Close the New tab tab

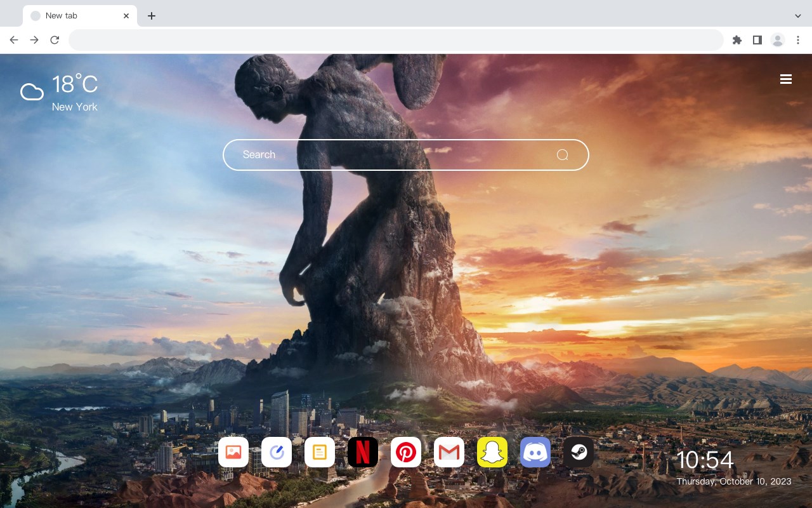tap(126, 16)
